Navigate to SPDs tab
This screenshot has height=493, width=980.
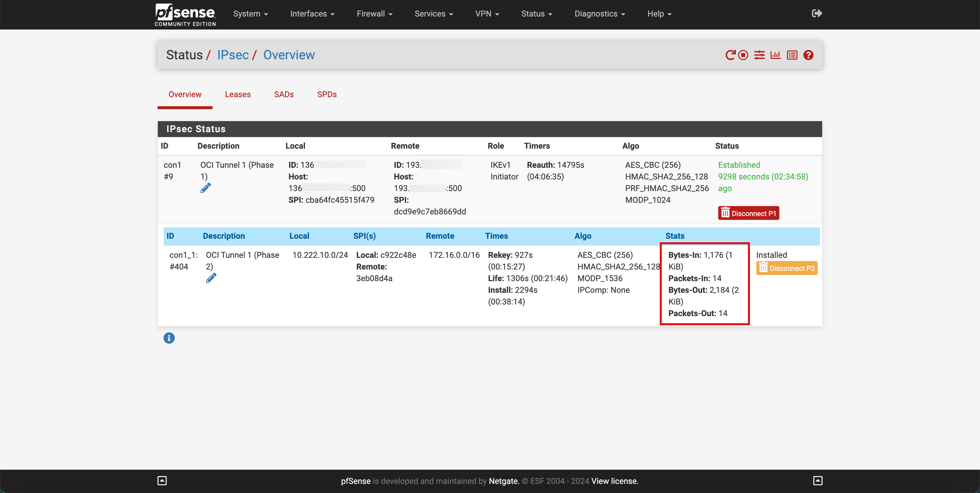327,94
